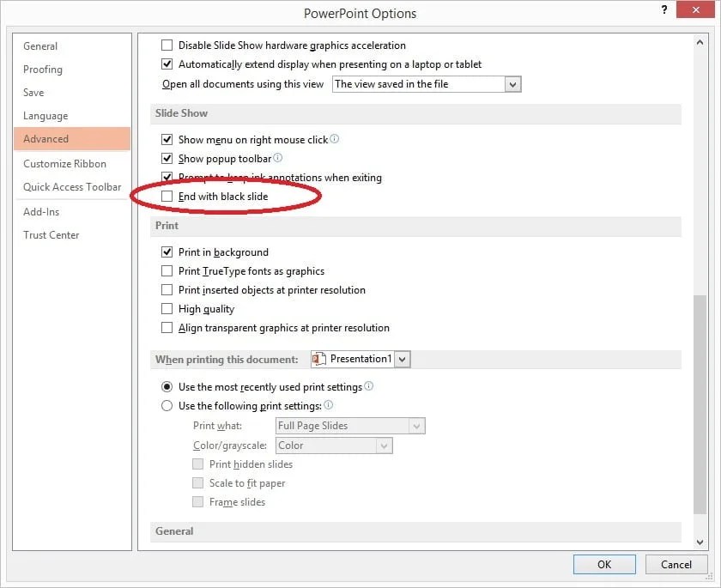
Task: Enable 'High quality' printing checkbox
Action: coord(167,308)
